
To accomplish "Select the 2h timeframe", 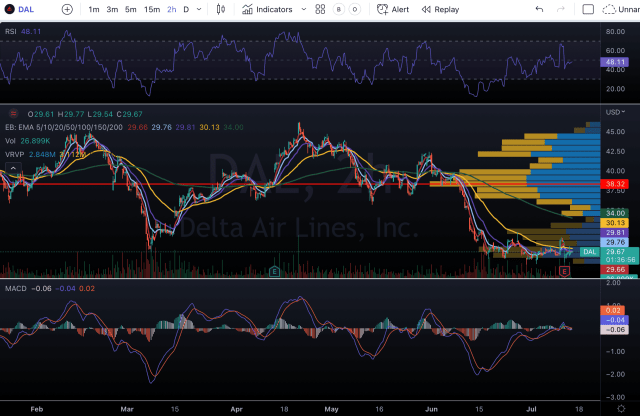I will [x=172, y=9].
